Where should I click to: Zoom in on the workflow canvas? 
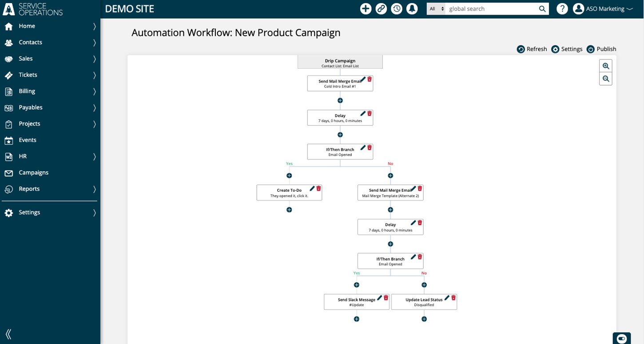click(606, 66)
